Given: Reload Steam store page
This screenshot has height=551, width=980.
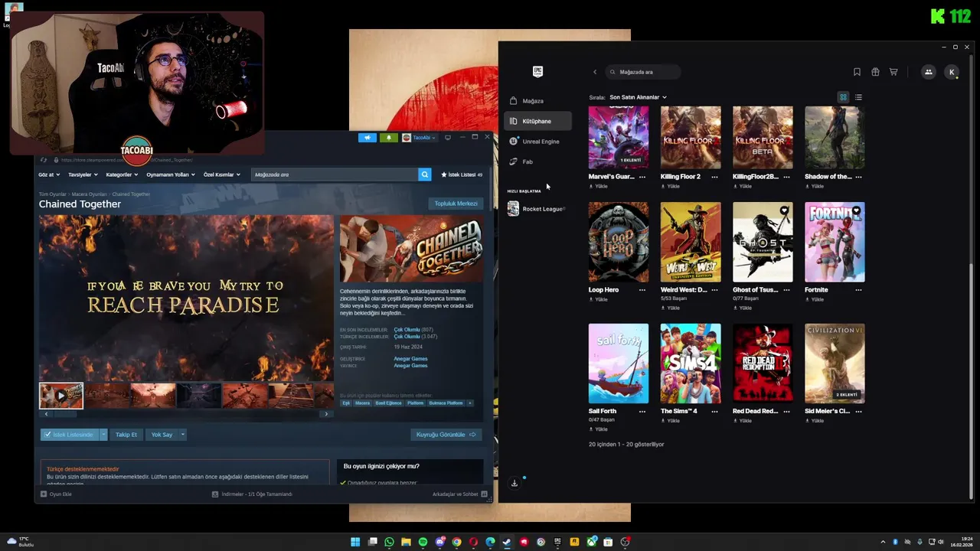Looking at the screenshot, I should click(44, 160).
